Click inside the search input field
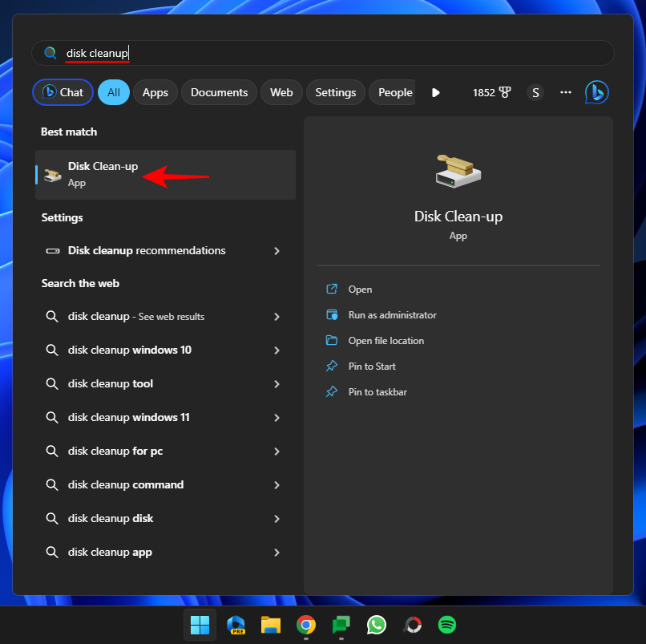Image resolution: width=646 pixels, height=644 pixels. click(240, 53)
